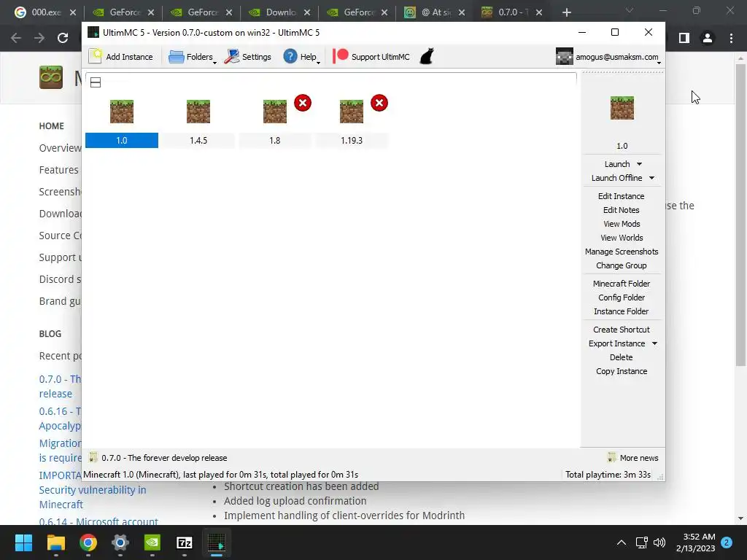Click the red error badge on 1.19.3
This screenshot has height=560, width=747.
379,103
